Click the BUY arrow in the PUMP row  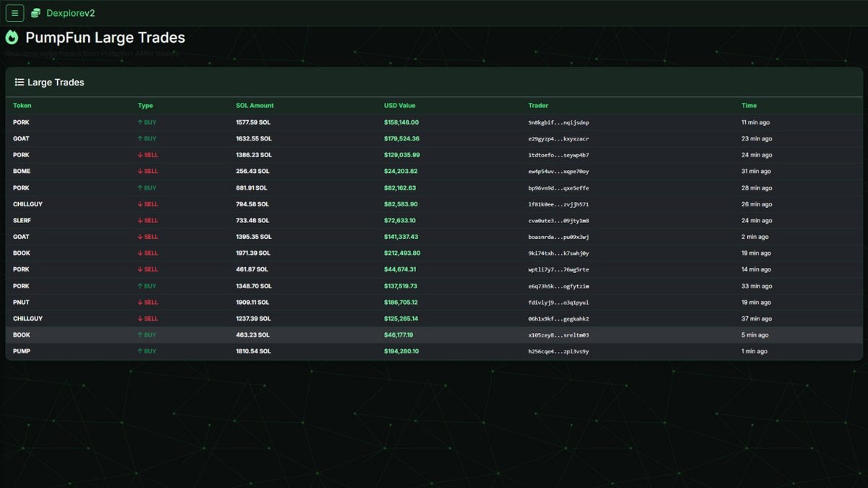[140, 351]
